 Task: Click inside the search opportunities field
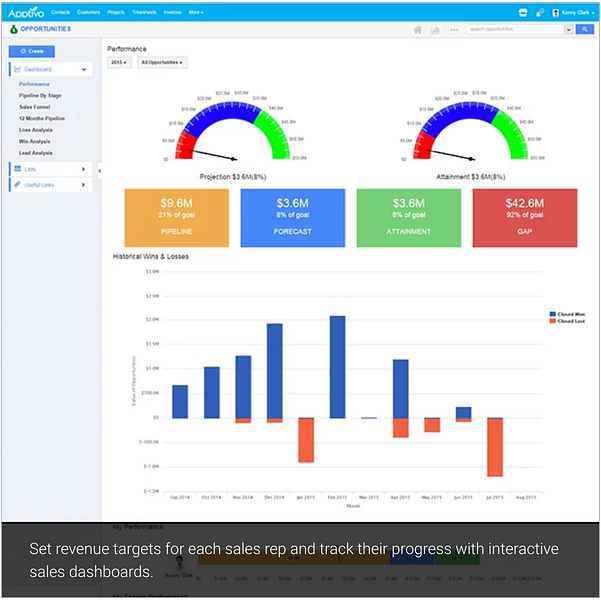(x=515, y=30)
